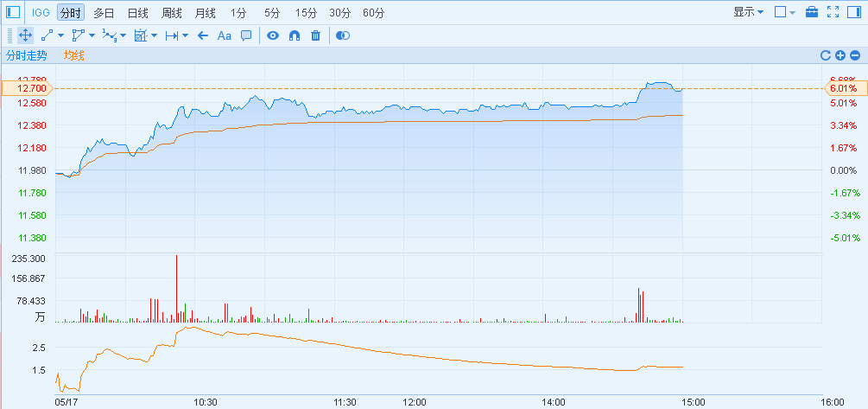Select the polygon shape drawing tool
The width and height of the screenshot is (868, 409).
78,35
